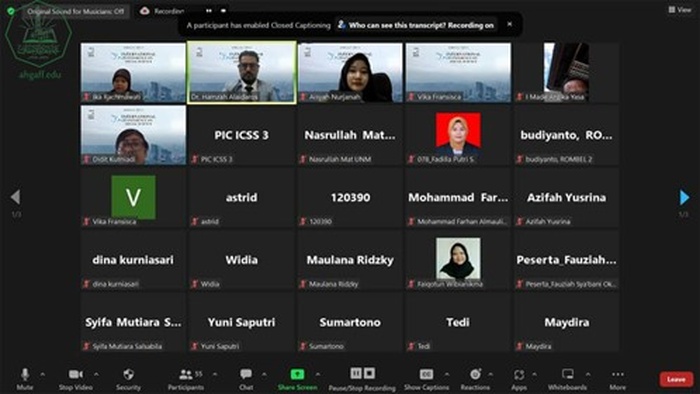Screen dimensions: 700x394
Task: Select Peserta_Fauziah participant tile
Action: coord(566,260)
